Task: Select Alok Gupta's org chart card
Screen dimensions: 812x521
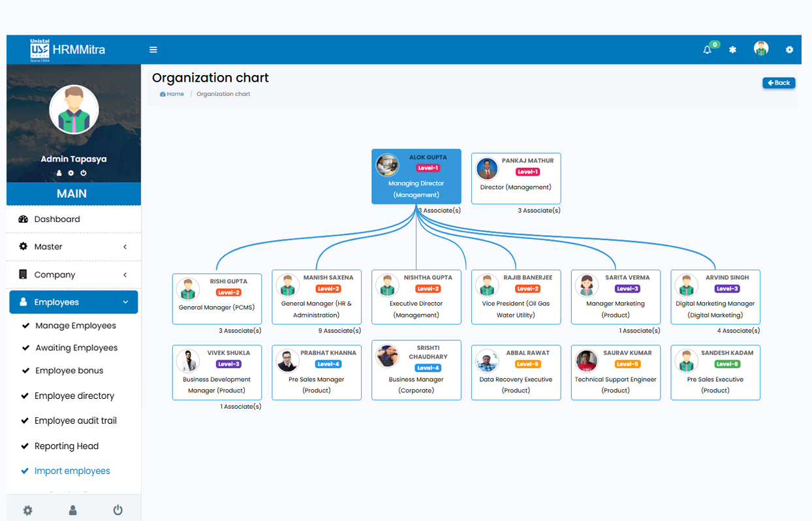Action: click(416, 177)
